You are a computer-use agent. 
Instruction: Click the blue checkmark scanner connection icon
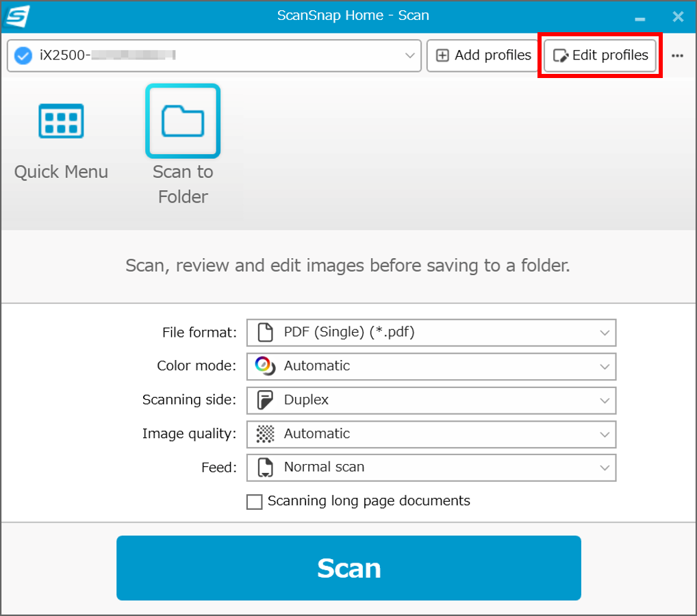(x=23, y=55)
